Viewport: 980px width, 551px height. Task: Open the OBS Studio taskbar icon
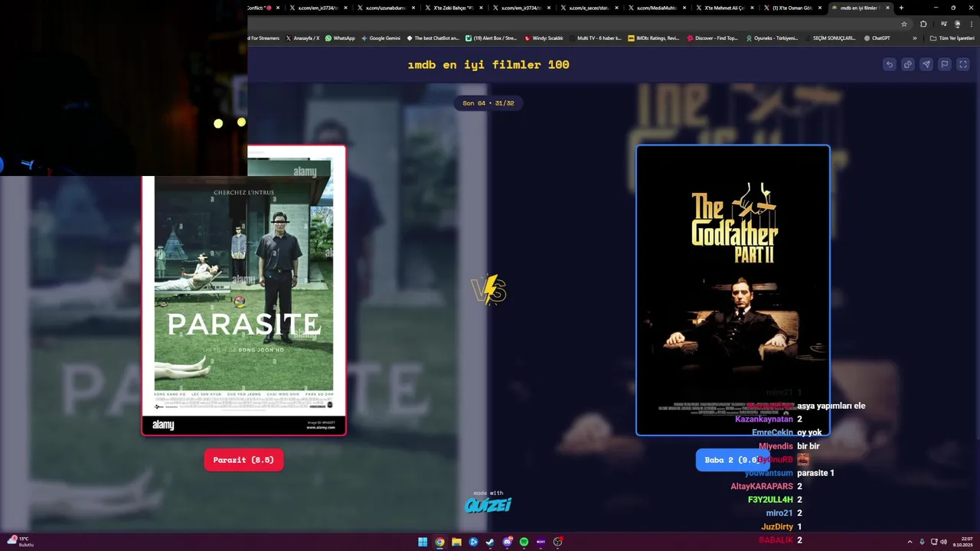pos(557,542)
